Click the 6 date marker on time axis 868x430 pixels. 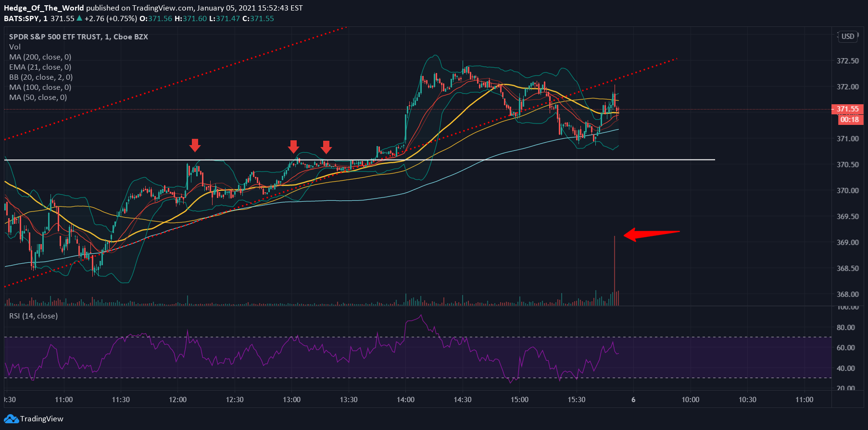pos(633,400)
